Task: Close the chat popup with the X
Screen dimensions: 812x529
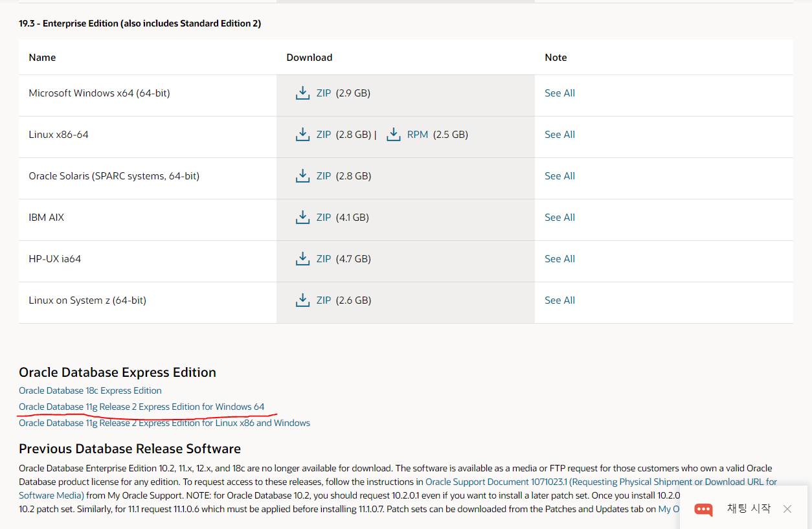Action: coord(787,509)
